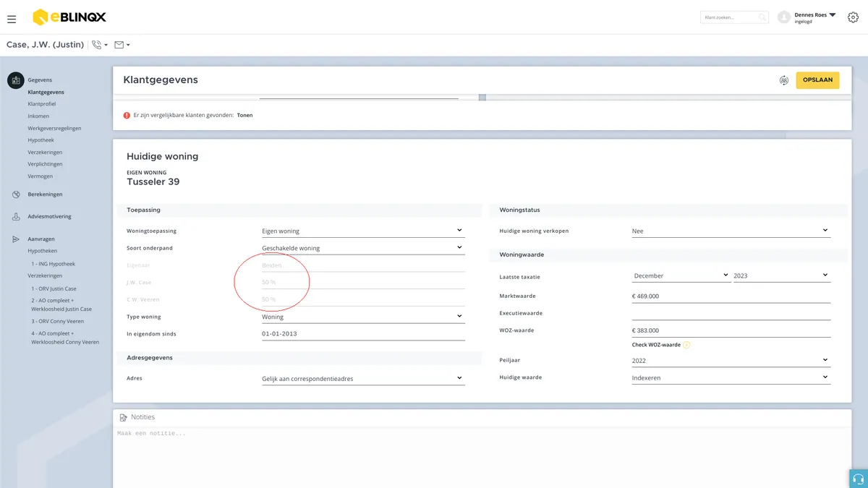The image size is (868, 488).
Task: Open the Adres dropdown
Action: [x=362, y=378]
